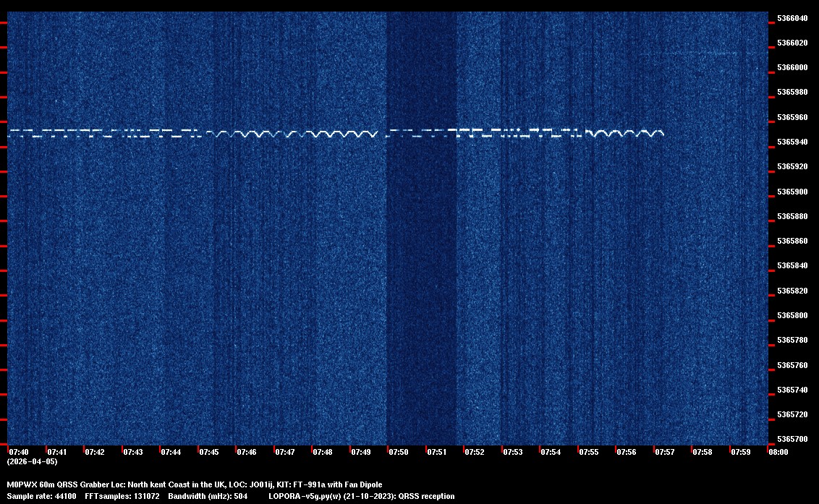Viewport: 819px width, 504px height.
Task: Select the 5366000 frequency scale label
Action: tap(792, 67)
